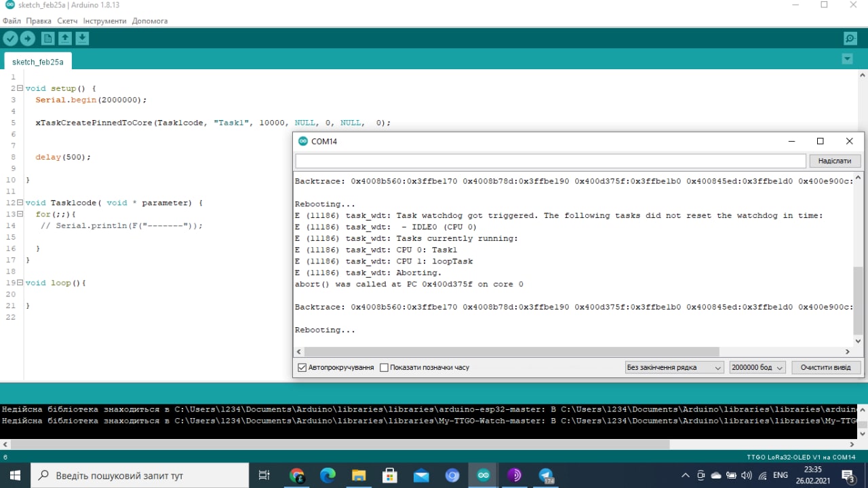Open the Скетч menu
The image size is (868, 488).
click(67, 21)
